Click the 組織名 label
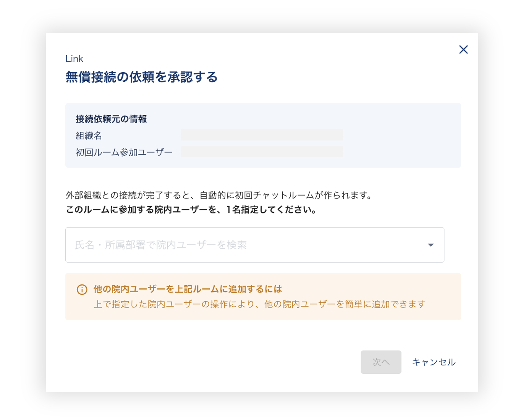This screenshot has height=420, width=518. pos(89,136)
